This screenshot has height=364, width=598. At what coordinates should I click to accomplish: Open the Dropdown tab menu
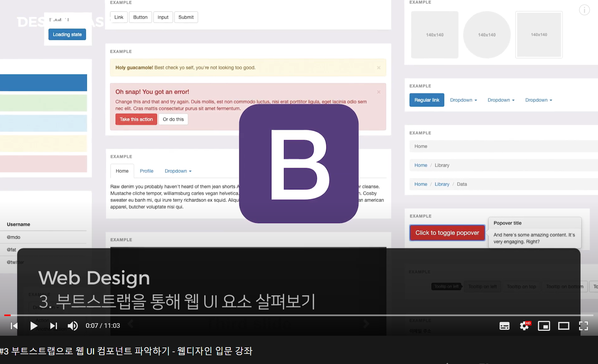tap(178, 171)
